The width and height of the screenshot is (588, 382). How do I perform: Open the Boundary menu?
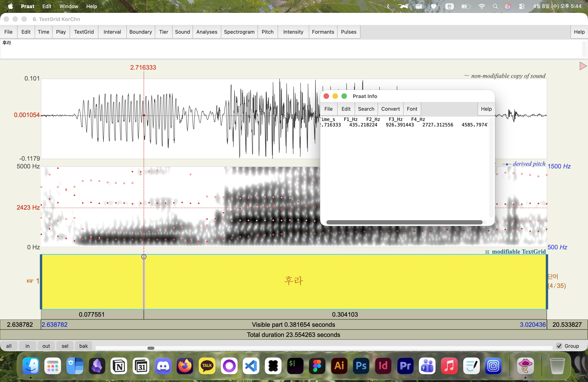click(140, 32)
